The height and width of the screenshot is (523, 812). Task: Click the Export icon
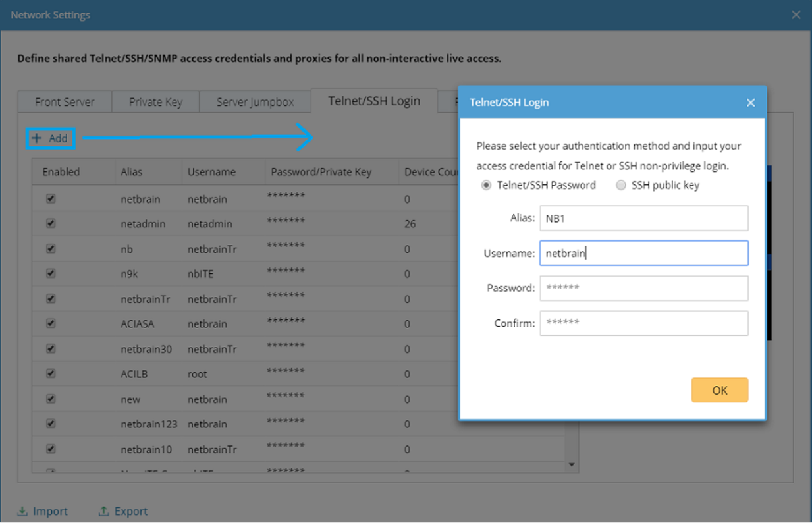103,511
